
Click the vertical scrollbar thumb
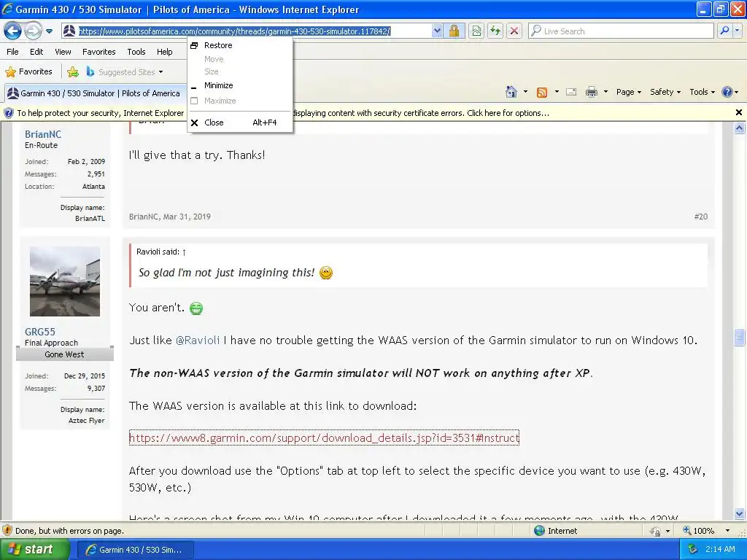(x=739, y=337)
